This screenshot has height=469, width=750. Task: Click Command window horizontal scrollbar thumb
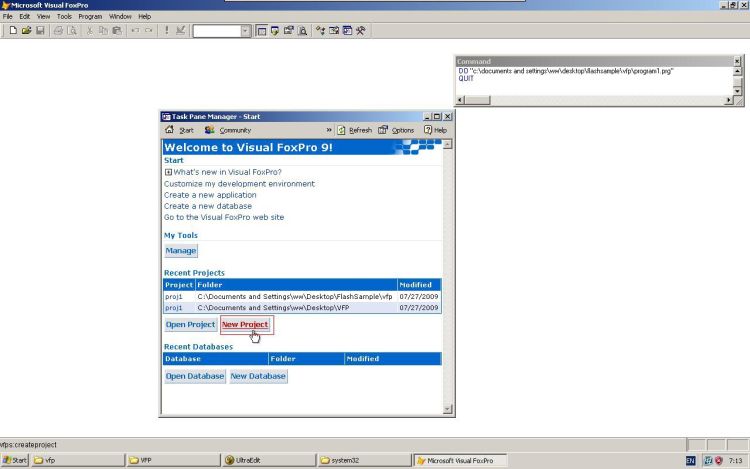tap(478, 100)
